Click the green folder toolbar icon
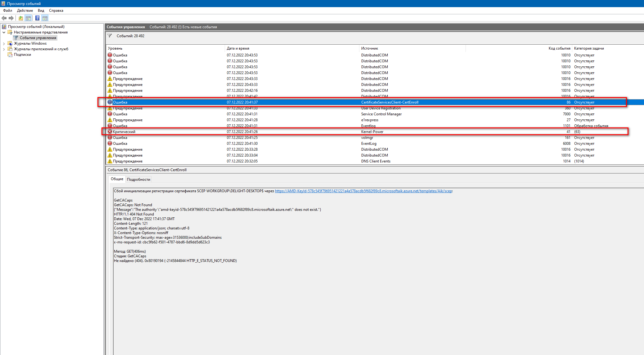 [20, 18]
